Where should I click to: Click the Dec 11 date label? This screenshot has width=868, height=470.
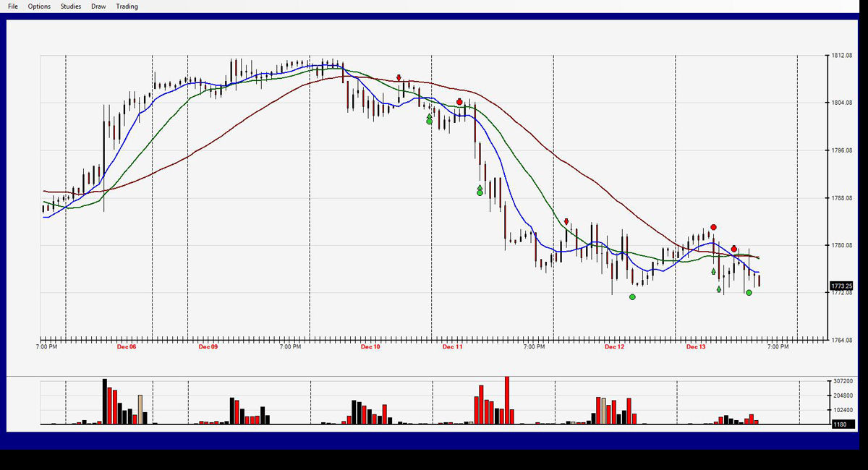[452, 347]
